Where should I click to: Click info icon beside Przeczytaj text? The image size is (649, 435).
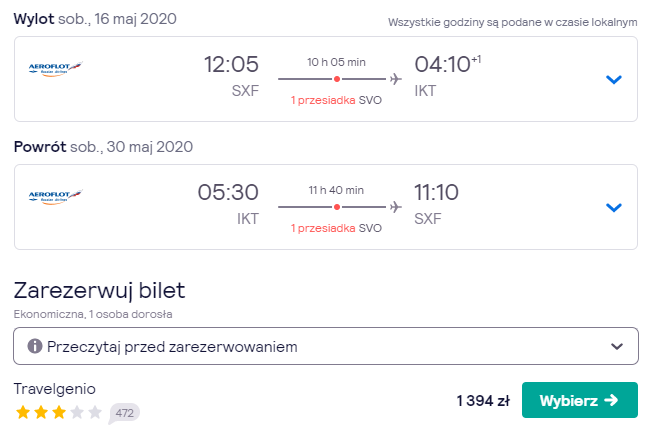point(35,346)
